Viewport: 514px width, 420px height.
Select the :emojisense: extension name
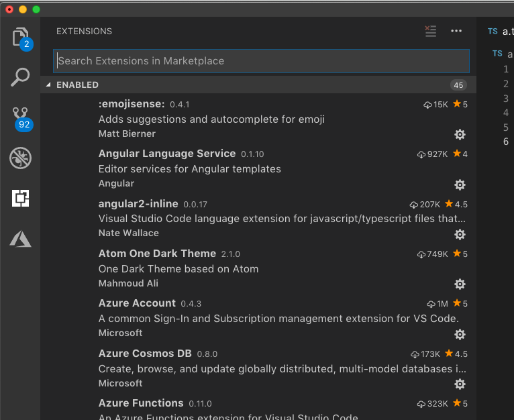[132, 104]
